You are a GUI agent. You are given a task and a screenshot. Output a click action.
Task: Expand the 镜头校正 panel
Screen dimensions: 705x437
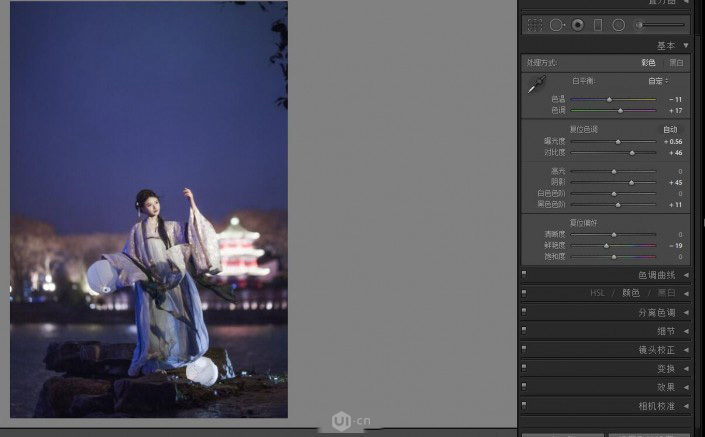[686, 350]
